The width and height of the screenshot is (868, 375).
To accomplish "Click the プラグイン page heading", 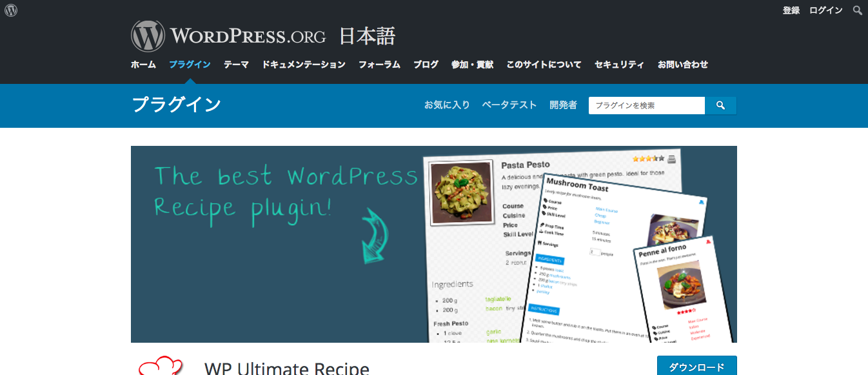I will 176,105.
